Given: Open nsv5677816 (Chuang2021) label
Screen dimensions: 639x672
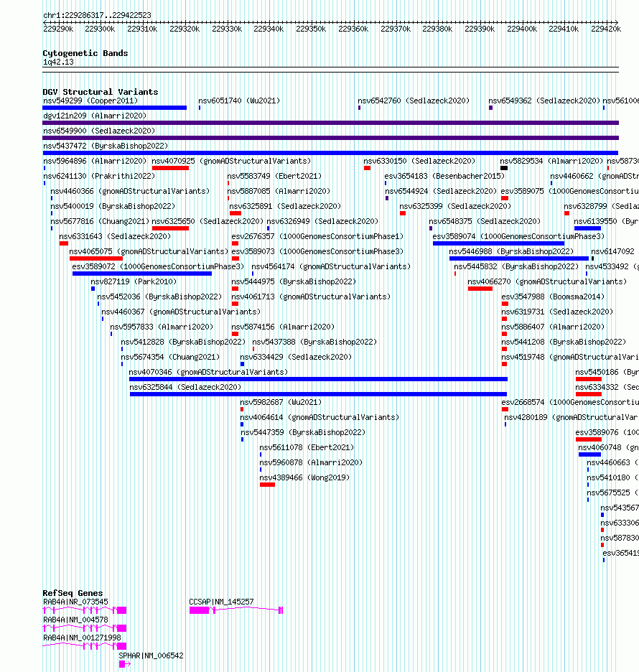Looking at the screenshot, I should (100, 221).
